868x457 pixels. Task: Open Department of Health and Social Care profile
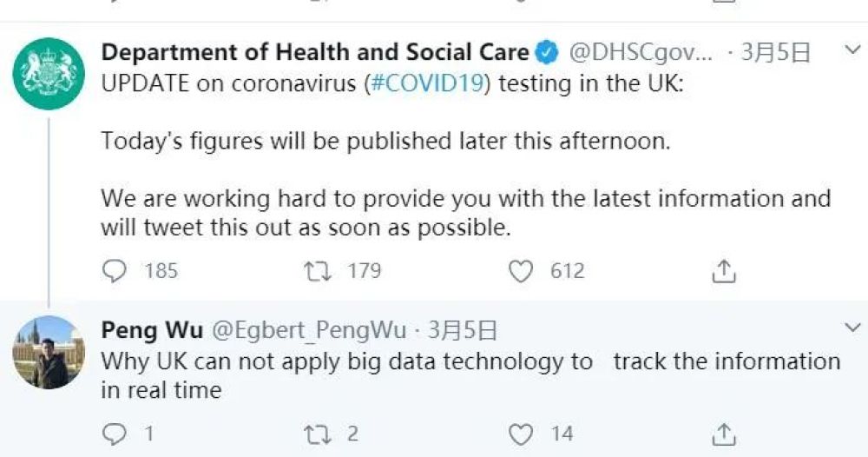tap(314, 52)
